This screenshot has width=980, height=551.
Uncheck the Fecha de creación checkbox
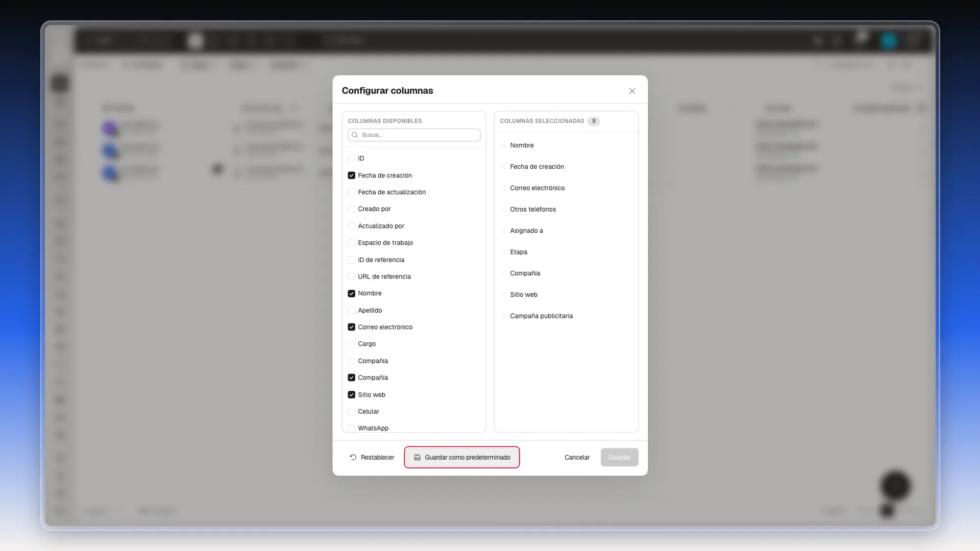point(351,176)
